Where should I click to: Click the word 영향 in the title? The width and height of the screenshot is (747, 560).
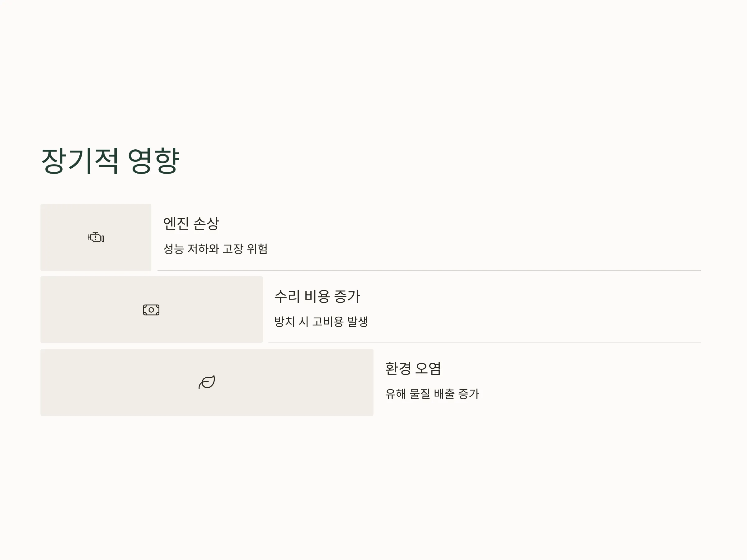point(154,161)
